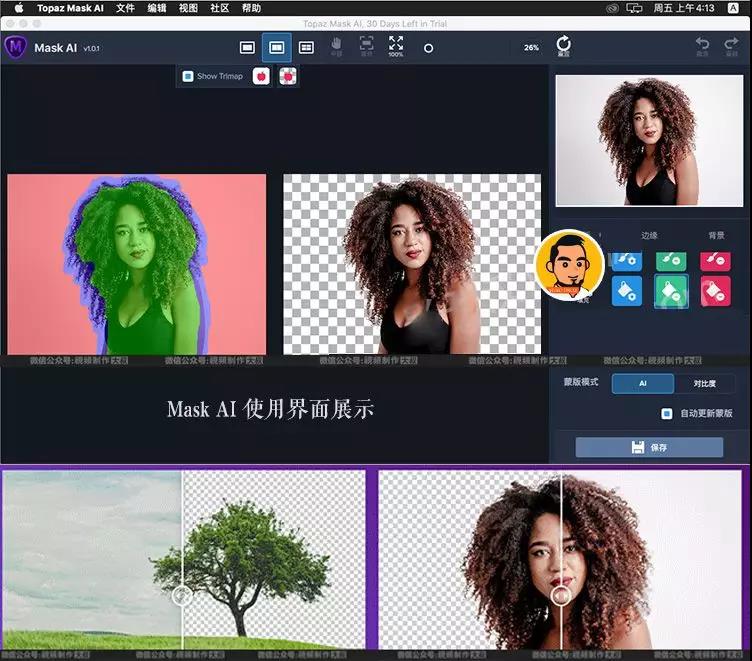752x661 pixels.
Task: Pick the red background brush tool
Action: (x=716, y=261)
